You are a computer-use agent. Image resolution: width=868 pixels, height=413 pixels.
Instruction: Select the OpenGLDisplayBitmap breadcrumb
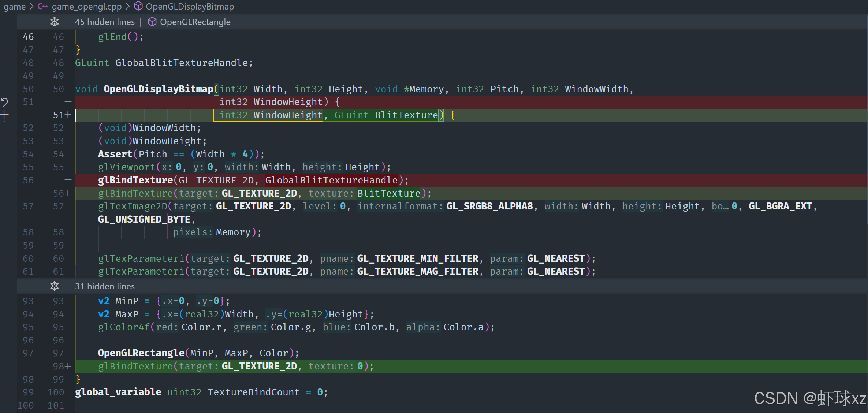click(190, 7)
